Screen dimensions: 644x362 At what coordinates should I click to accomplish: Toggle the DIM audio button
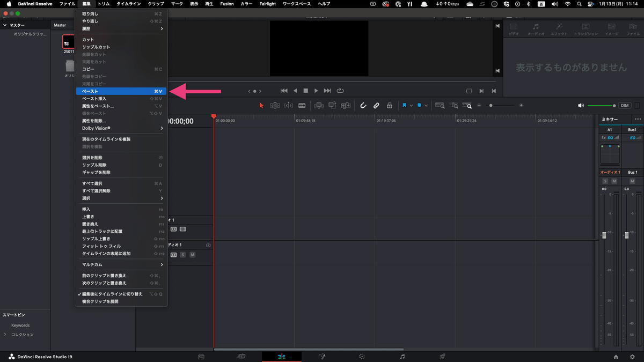coord(625,106)
